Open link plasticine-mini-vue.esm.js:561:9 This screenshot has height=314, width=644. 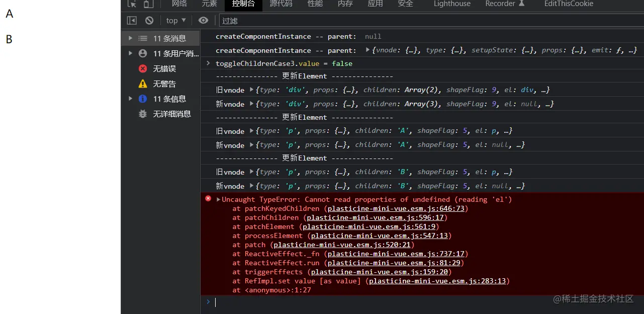tap(369, 226)
